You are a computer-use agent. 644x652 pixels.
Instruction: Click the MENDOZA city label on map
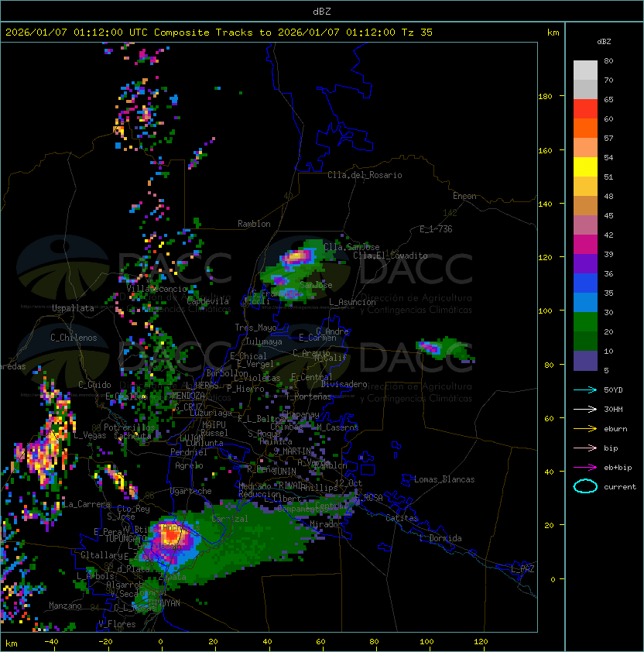tap(188, 396)
